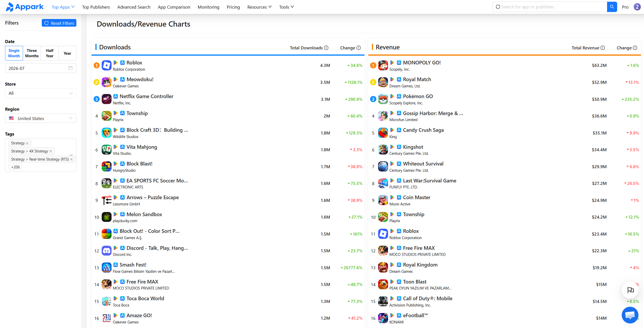This screenshot has height=328, width=644.
Task: Remove the Strategy tag
Action: pos(27,143)
